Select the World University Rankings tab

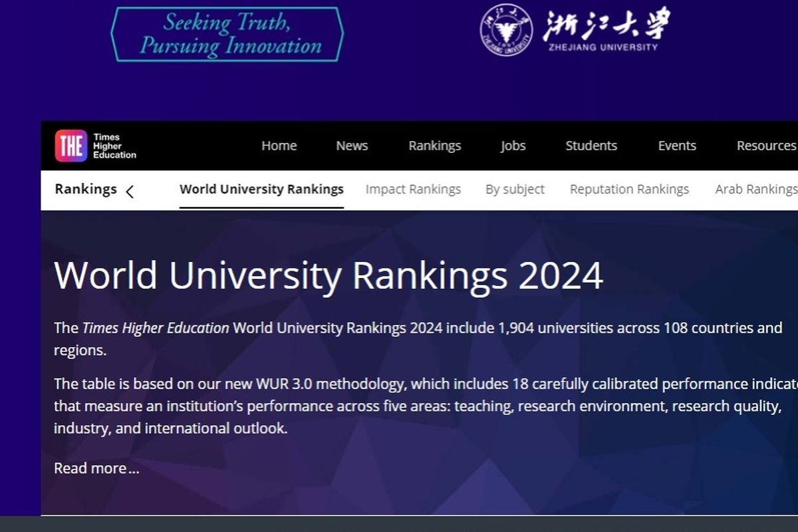click(261, 189)
